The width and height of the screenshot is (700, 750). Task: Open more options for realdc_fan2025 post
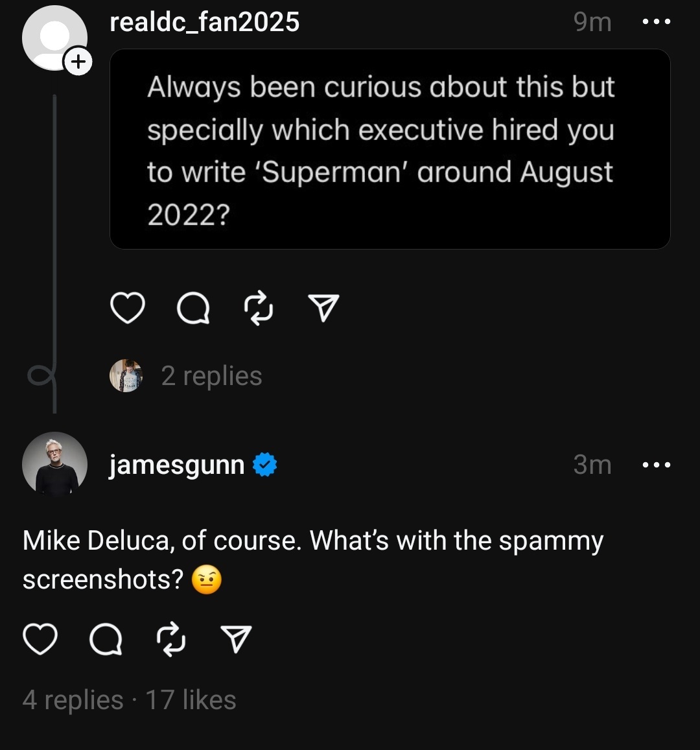pos(655,22)
